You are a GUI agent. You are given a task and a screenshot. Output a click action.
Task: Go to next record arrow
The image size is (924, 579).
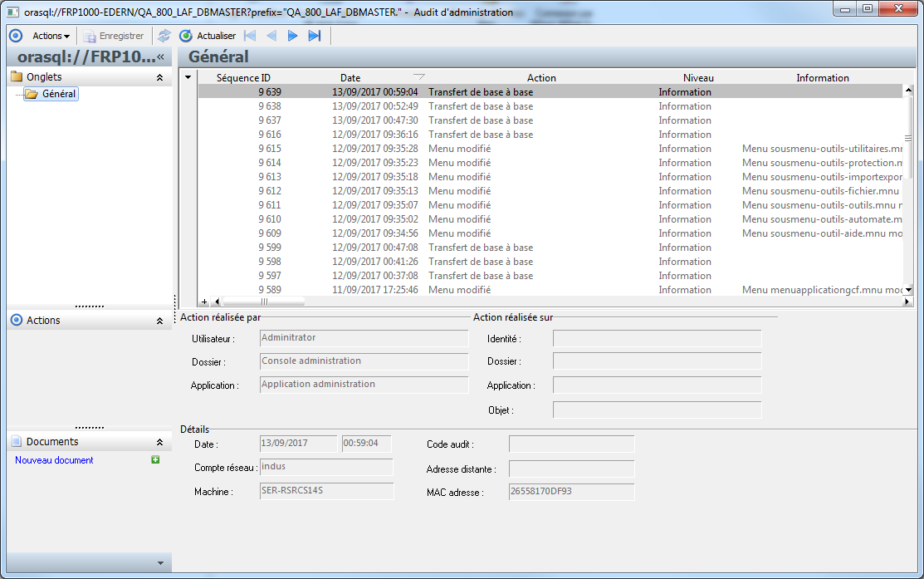(292, 36)
